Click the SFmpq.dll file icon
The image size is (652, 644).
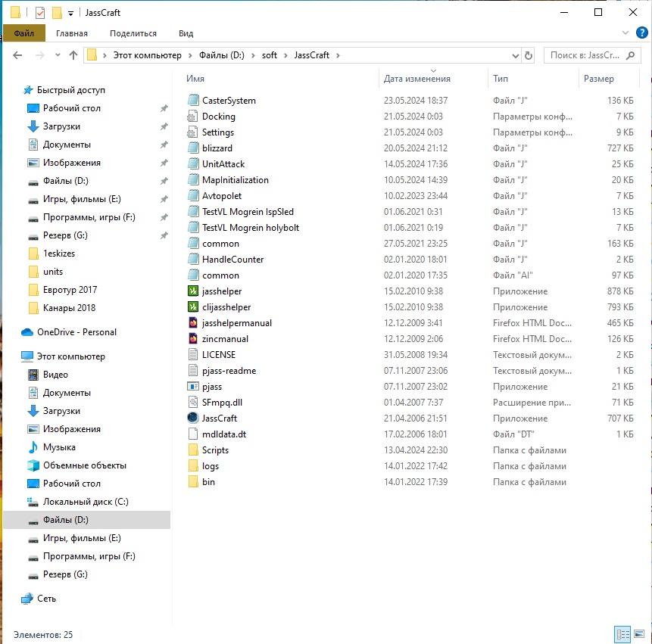click(192, 402)
